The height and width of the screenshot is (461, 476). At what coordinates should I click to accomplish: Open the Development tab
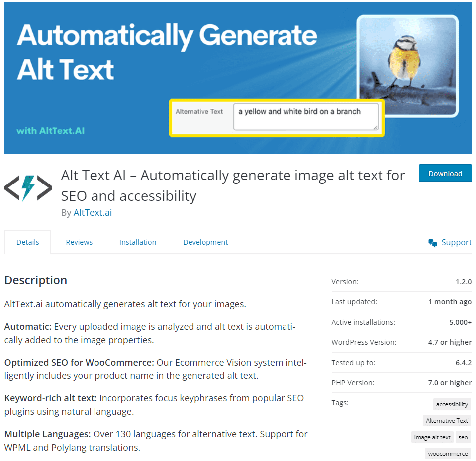205,242
